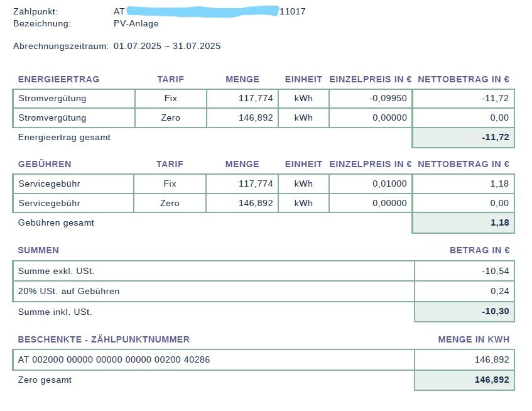Select the Summe inkl. USt. total -10,30
The image size is (532, 411).
[x=495, y=312]
